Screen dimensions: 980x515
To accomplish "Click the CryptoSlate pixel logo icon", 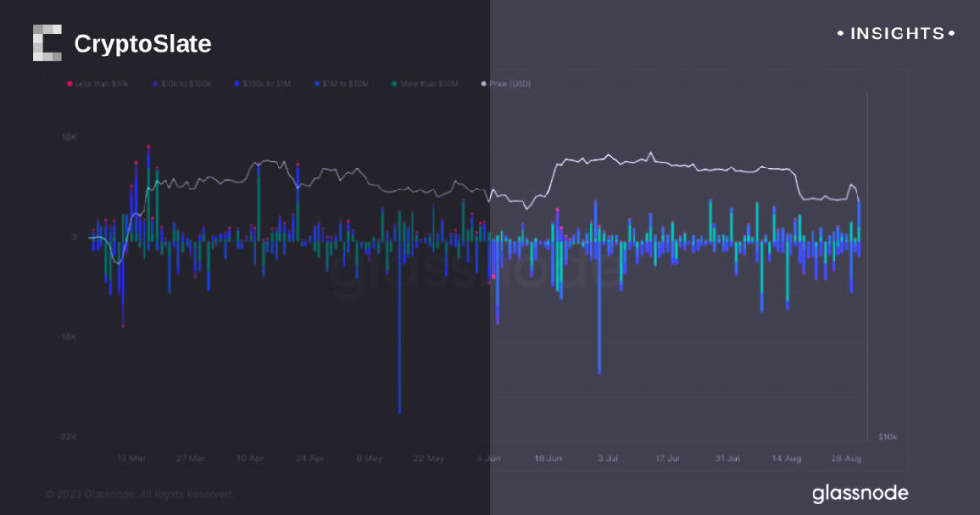I will click(x=47, y=43).
